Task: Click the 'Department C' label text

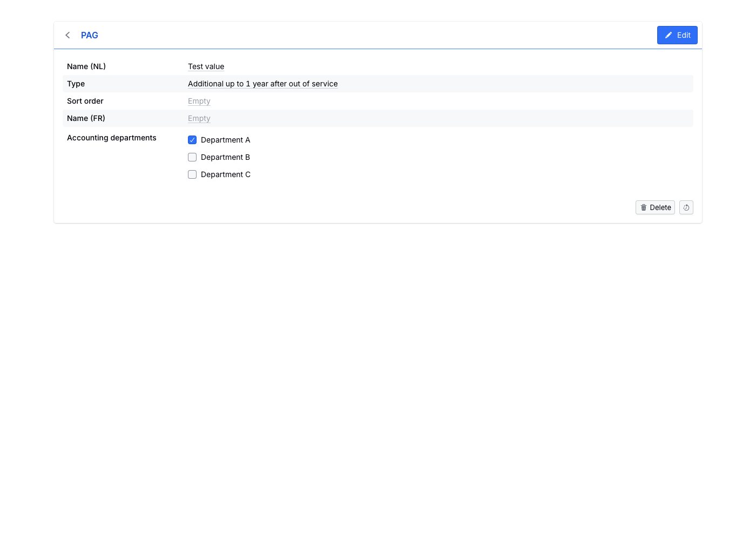Action: [225, 174]
